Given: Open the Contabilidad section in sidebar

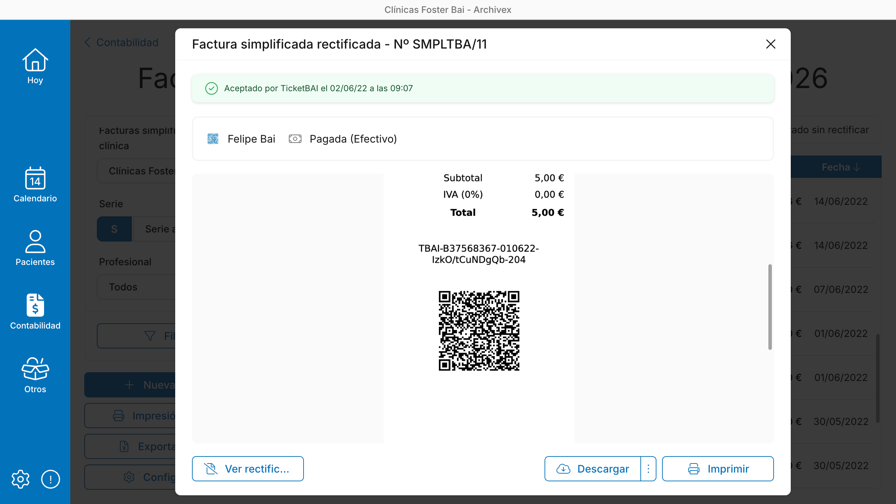Looking at the screenshot, I should coord(35,311).
